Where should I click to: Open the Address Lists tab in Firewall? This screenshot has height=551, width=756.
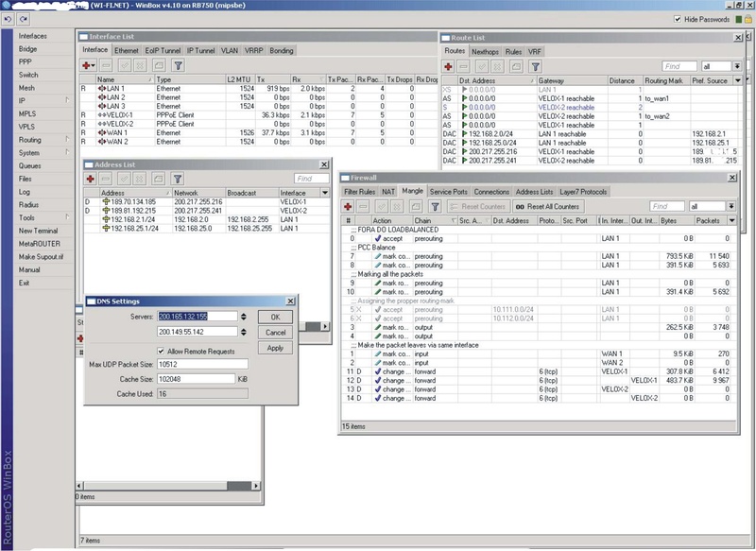[x=534, y=191]
